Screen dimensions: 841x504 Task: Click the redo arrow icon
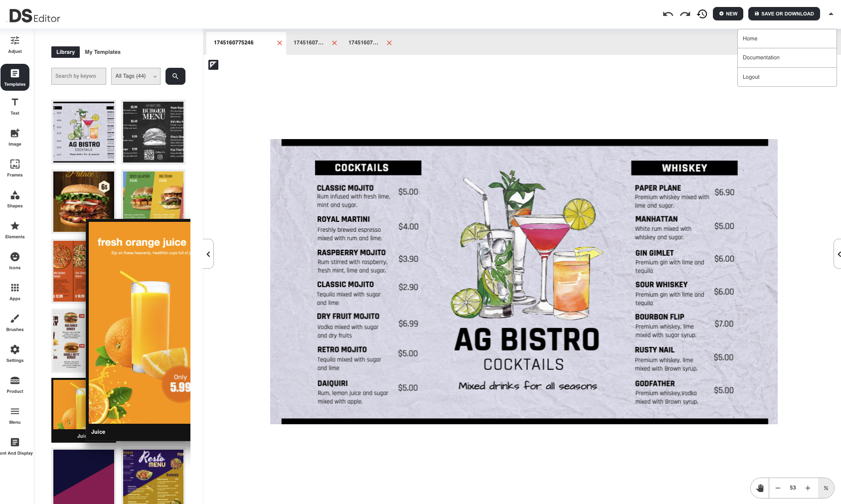tap(685, 14)
